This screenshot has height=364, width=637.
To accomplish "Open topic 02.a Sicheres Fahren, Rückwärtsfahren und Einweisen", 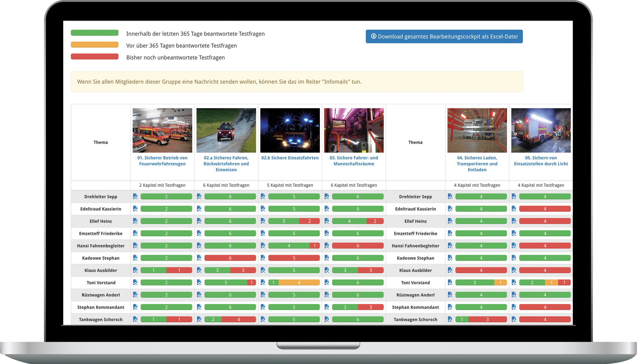I will [x=226, y=164].
